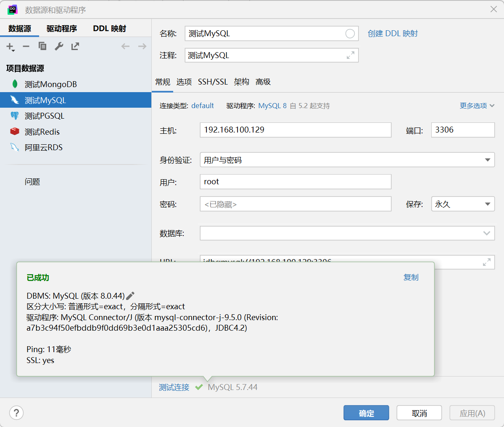Screen dimensions: 504x427
Task: Open driver settings wrench icon
Action: (x=59, y=46)
